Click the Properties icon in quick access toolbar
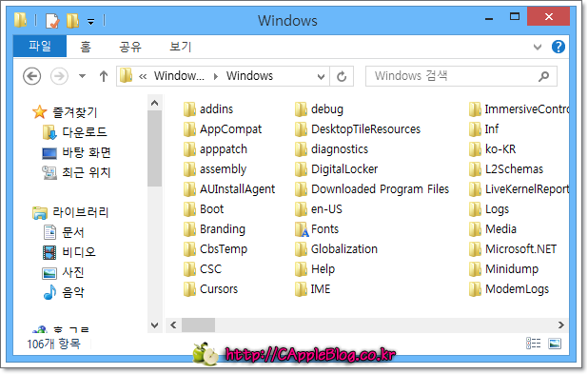Image resolution: width=588 pixels, height=374 pixels. [52, 21]
